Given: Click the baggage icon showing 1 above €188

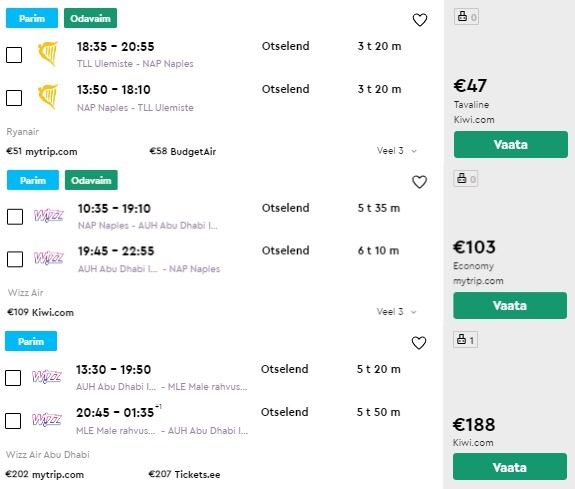Looking at the screenshot, I should (x=466, y=340).
